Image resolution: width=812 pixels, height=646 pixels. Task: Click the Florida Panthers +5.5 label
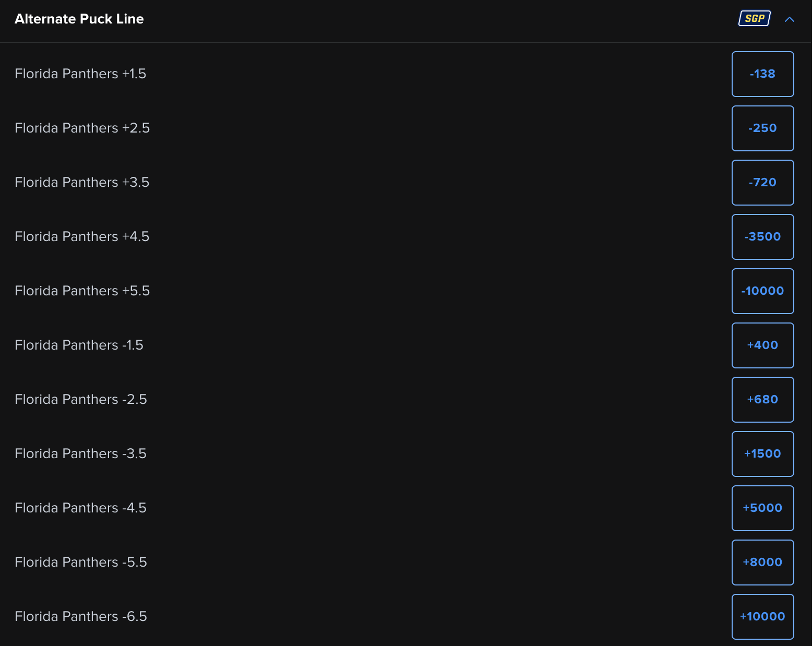coord(82,291)
